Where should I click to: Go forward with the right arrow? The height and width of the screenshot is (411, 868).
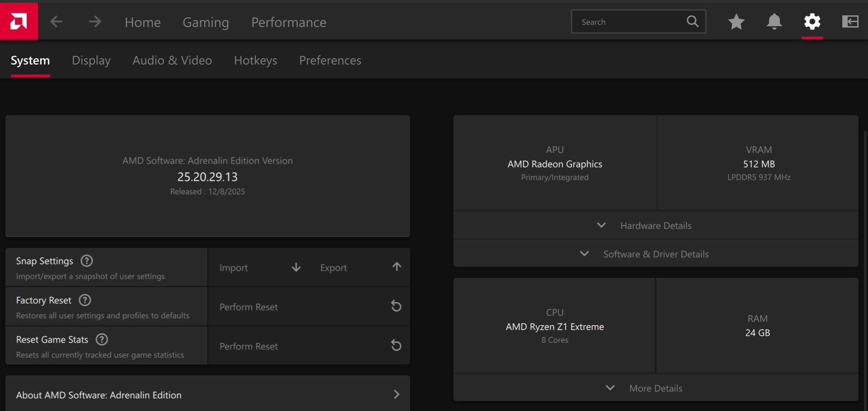(95, 21)
